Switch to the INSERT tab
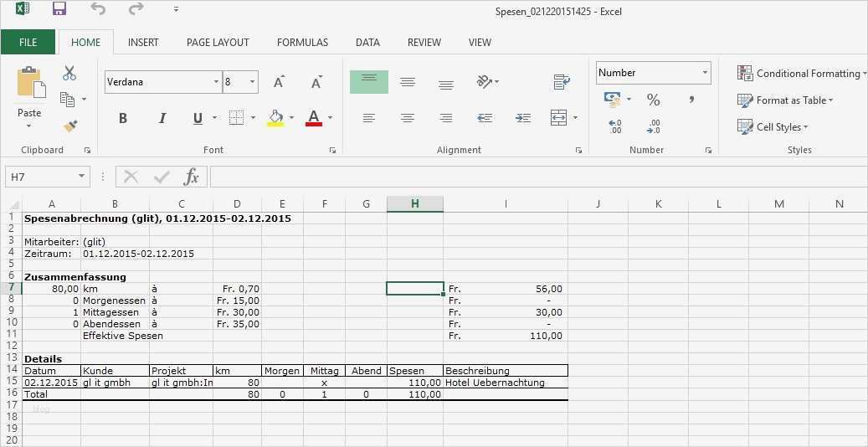 tap(143, 42)
